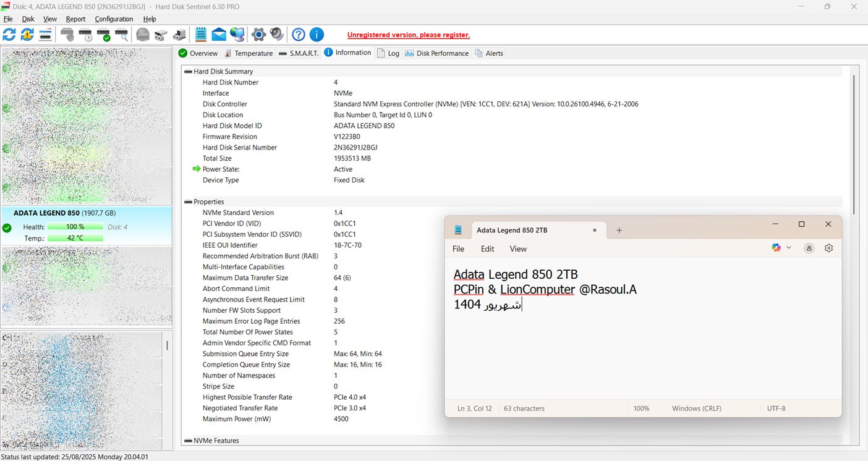The height and width of the screenshot is (461, 868).
Task: Click the Total Size value 1953513 MB
Action: (352, 158)
